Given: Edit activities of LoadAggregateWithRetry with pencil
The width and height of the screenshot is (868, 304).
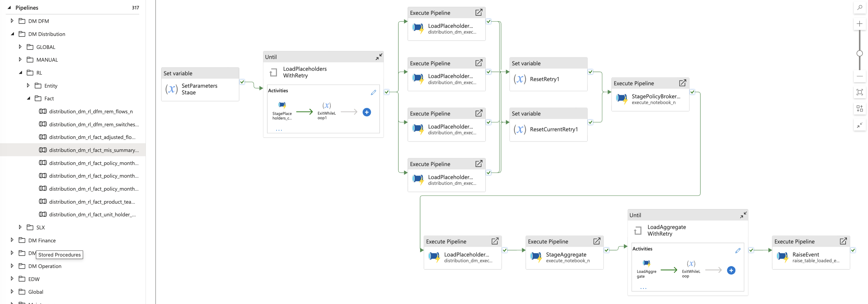Looking at the screenshot, I should (x=738, y=251).
